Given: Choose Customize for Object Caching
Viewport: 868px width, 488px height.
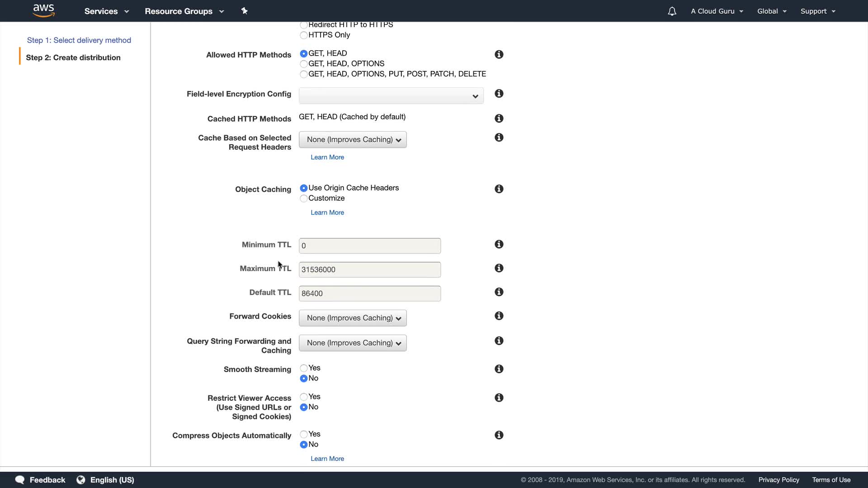Looking at the screenshot, I should (304, 198).
